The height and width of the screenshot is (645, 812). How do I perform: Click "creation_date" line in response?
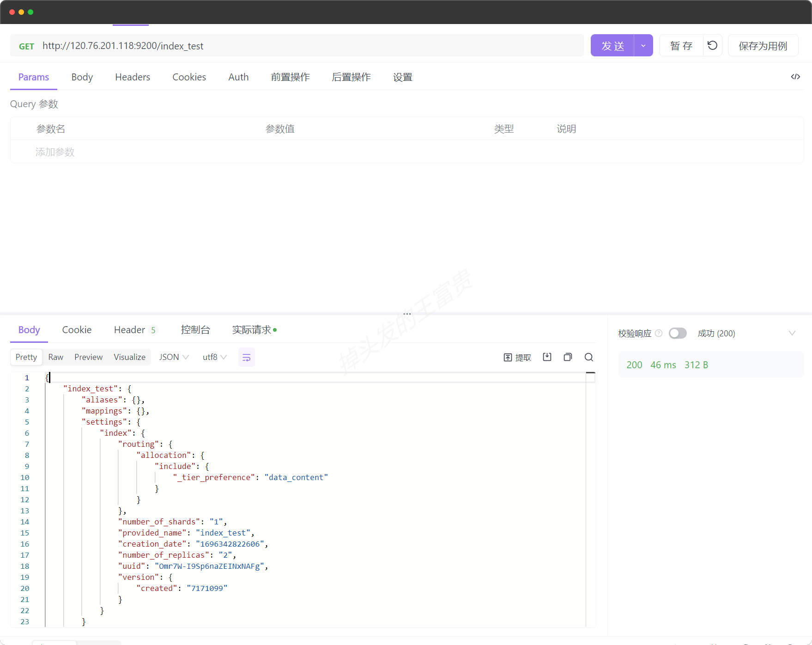[193, 544]
